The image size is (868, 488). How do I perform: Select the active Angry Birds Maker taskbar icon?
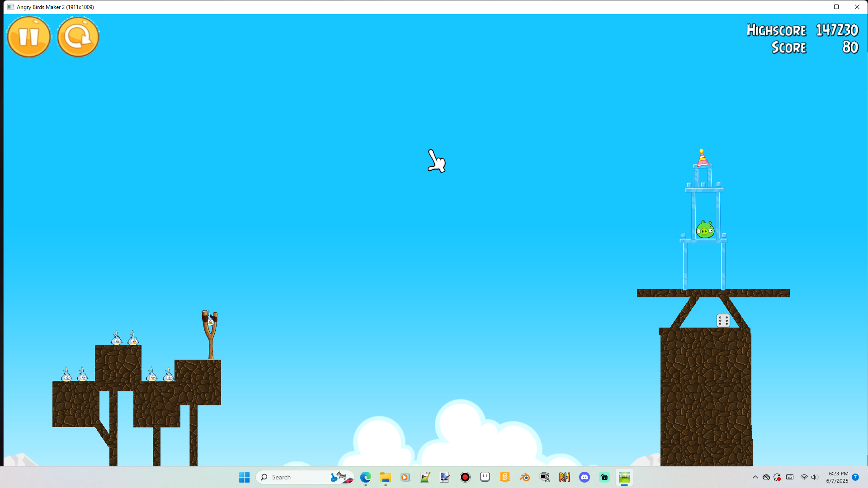[x=624, y=477]
